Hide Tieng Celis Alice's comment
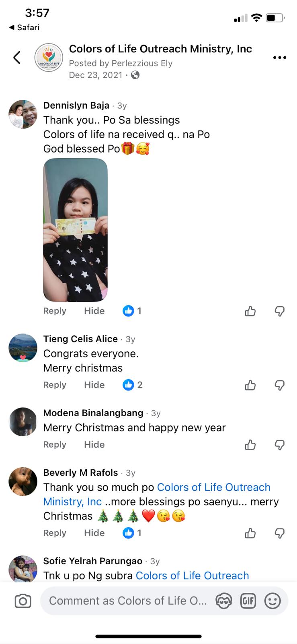This screenshot has width=297, height=644. pos(94,385)
